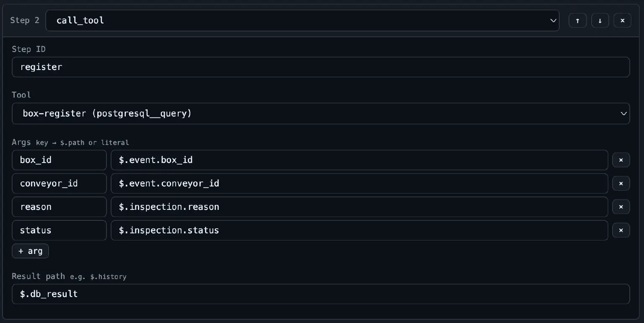Screen dimensions: 644x323
Task: Open the box-register Tool dropdown
Action: point(321,114)
